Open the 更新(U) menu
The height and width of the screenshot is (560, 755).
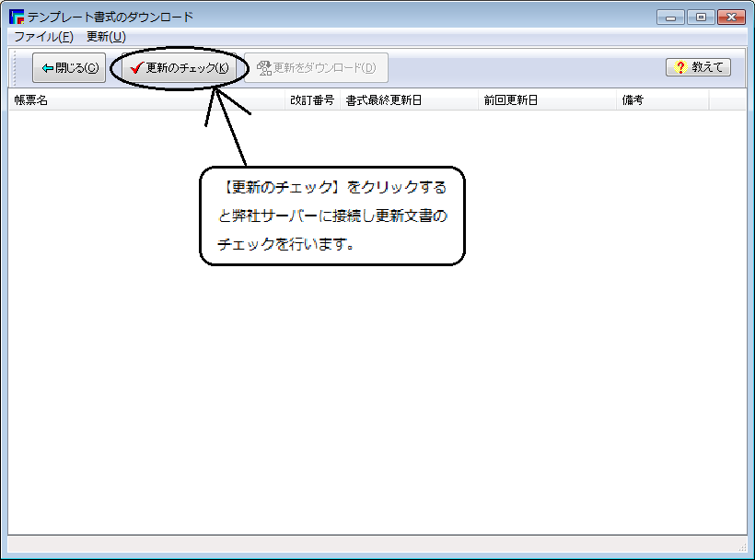(106, 37)
